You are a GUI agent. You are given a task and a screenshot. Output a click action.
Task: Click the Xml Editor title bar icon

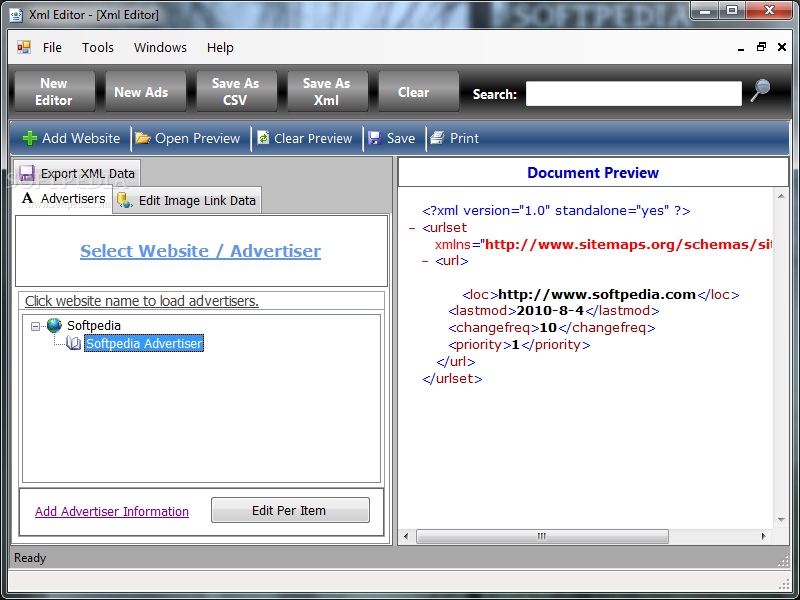pos(16,15)
